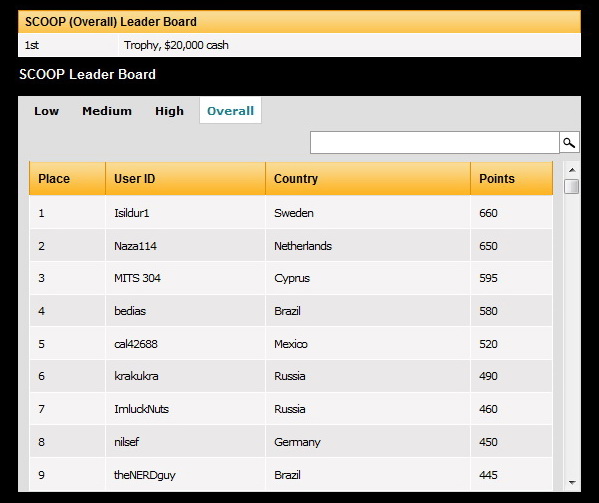599x503 pixels.
Task: Click the 580 points value
Action: point(488,311)
